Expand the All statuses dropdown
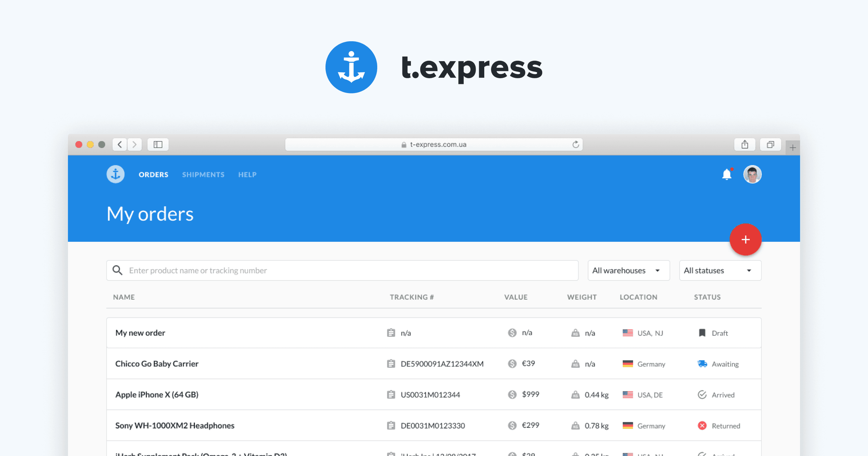The image size is (868, 456). tap(720, 270)
